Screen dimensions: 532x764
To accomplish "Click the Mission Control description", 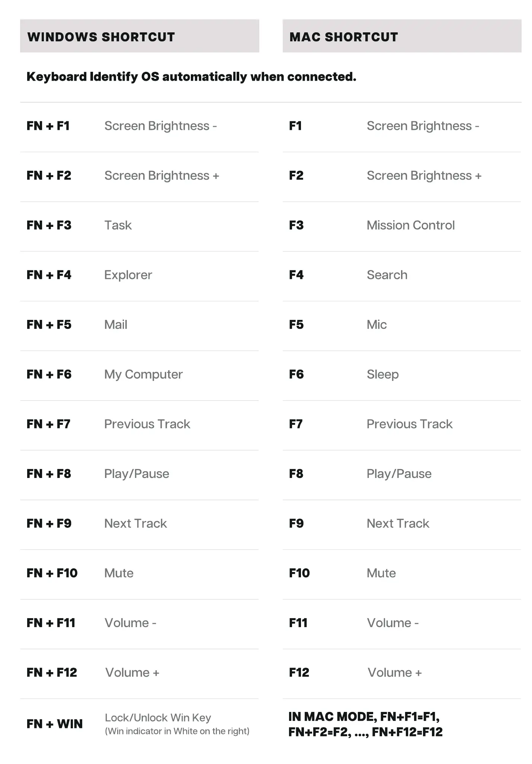I will point(410,225).
